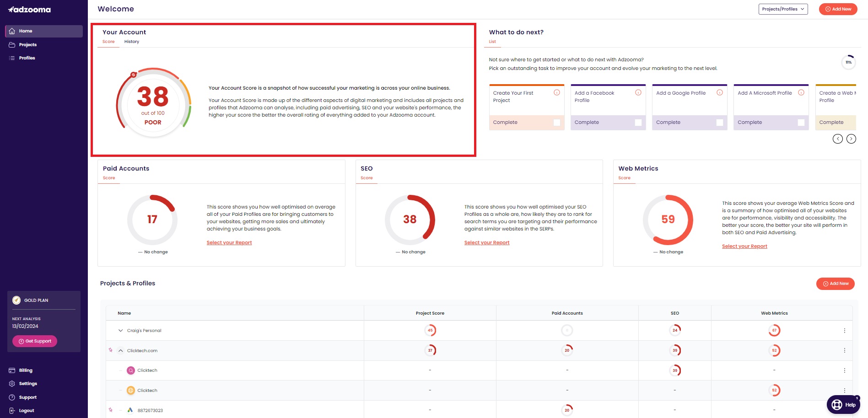Click the top Add New button
This screenshot has width=868, height=418.
coord(838,9)
